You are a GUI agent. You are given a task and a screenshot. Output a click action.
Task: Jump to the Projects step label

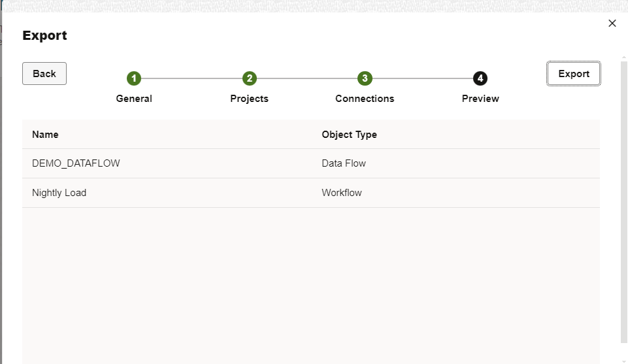point(249,99)
